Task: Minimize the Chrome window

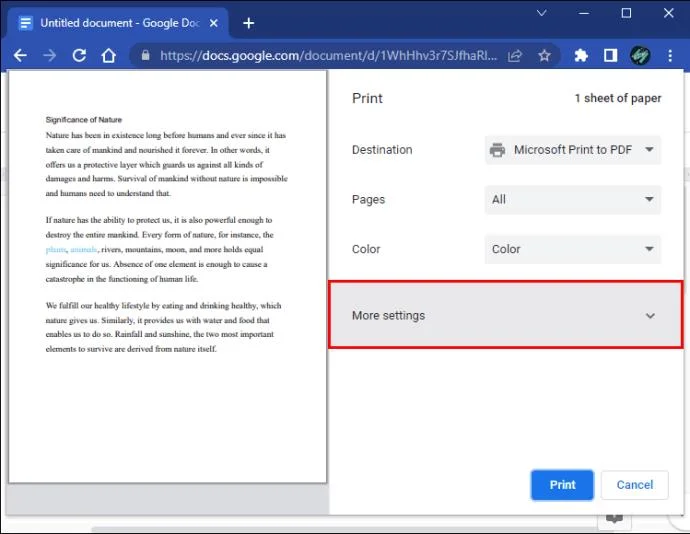Action: pos(584,13)
